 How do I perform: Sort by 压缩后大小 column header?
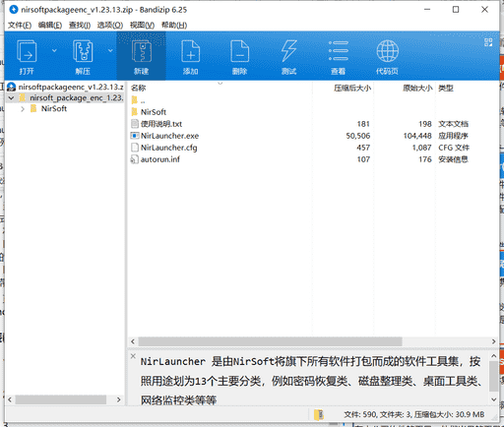coord(352,88)
